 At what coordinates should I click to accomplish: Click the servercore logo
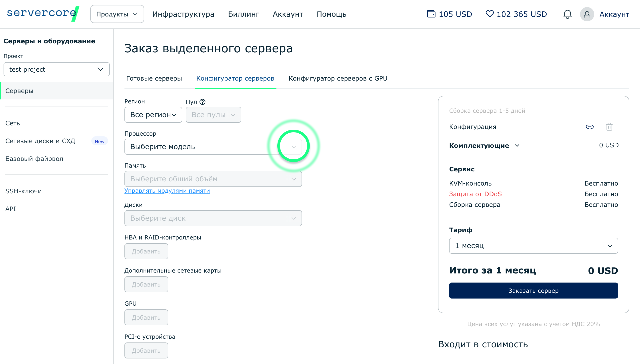pyautogui.click(x=43, y=14)
